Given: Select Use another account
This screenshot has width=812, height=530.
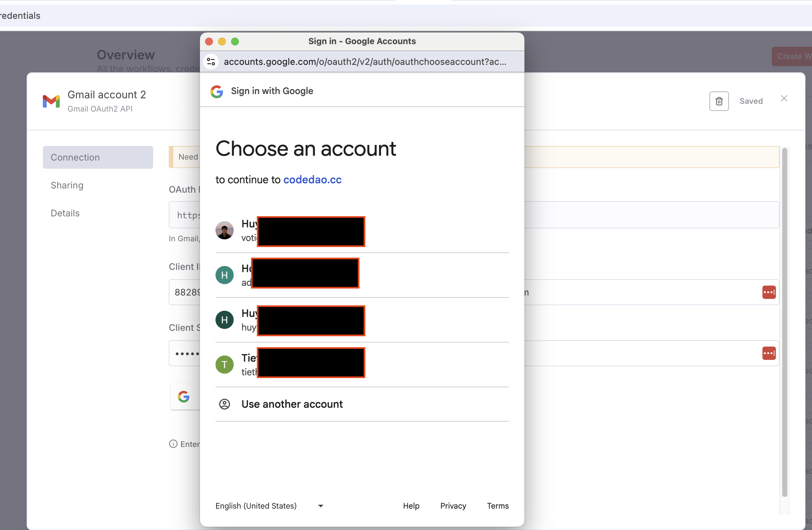Looking at the screenshot, I should [362, 404].
